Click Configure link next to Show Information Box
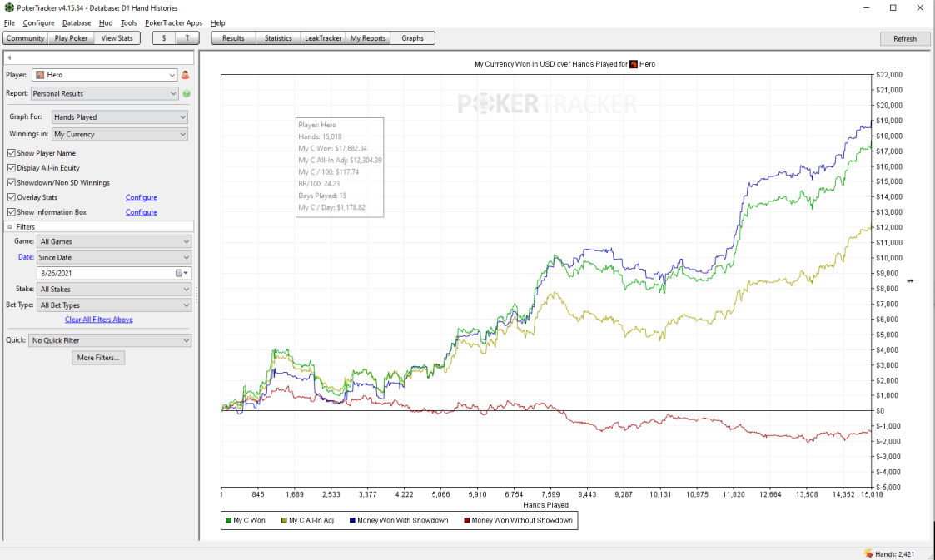 tap(142, 212)
